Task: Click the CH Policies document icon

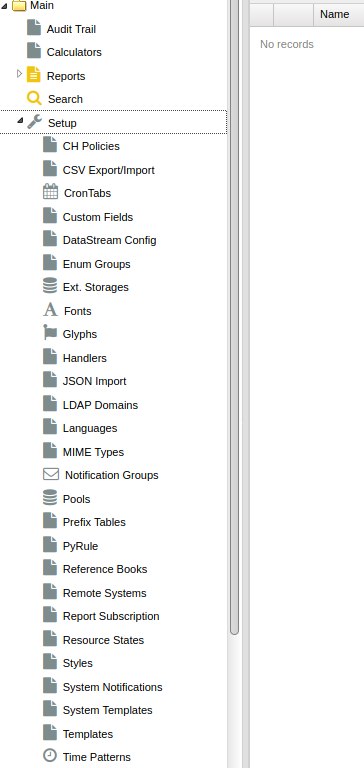Action: coord(50,144)
